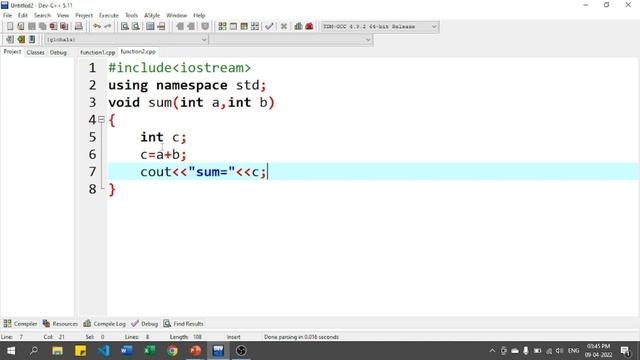Show the Compiler bottom panel tab
640x360 pixels.
[x=20, y=324]
